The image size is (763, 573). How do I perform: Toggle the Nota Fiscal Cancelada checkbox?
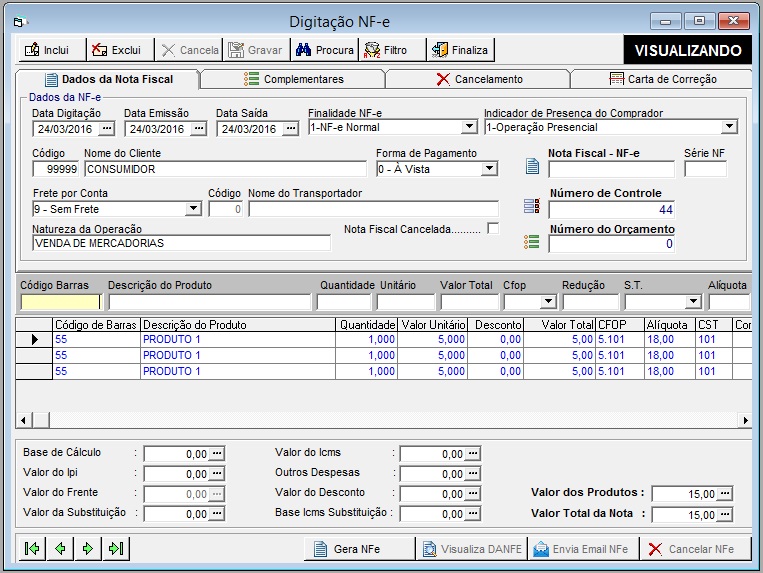493,229
